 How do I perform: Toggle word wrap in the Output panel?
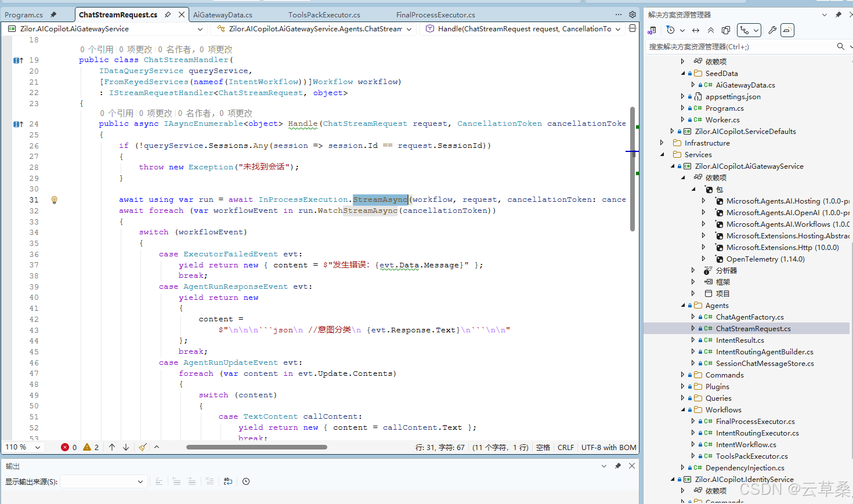[228, 481]
